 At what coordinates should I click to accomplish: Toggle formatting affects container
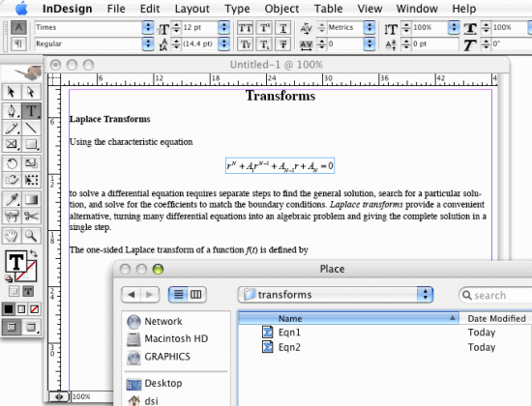tap(14, 291)
